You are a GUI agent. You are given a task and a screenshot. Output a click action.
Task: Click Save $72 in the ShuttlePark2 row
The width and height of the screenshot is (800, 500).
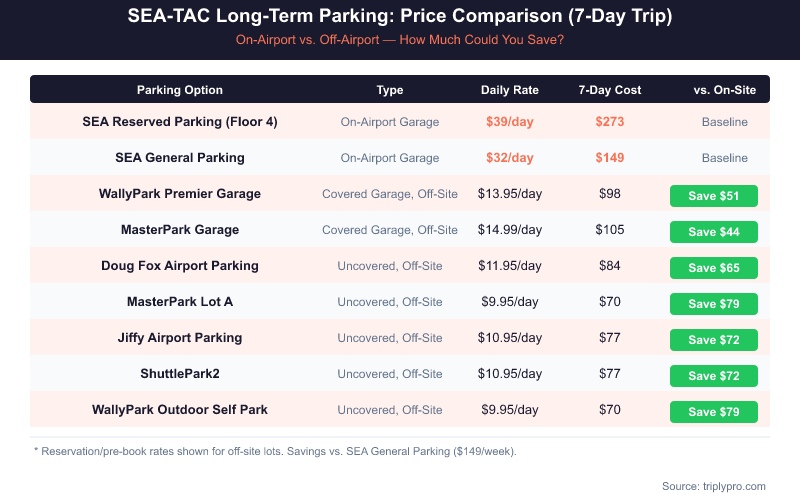[713, 375]
